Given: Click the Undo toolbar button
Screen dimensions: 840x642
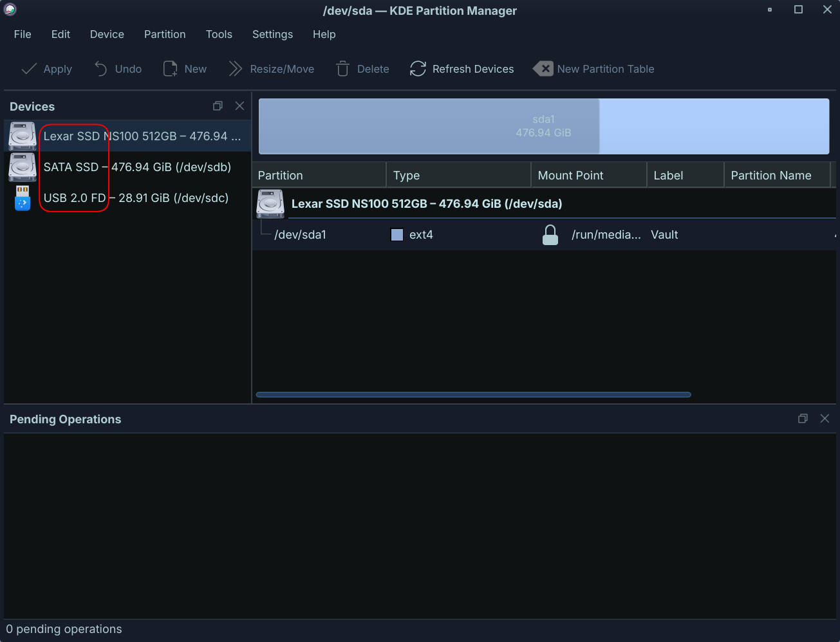Looking at the screenshot, I should [x=118, y=69].
